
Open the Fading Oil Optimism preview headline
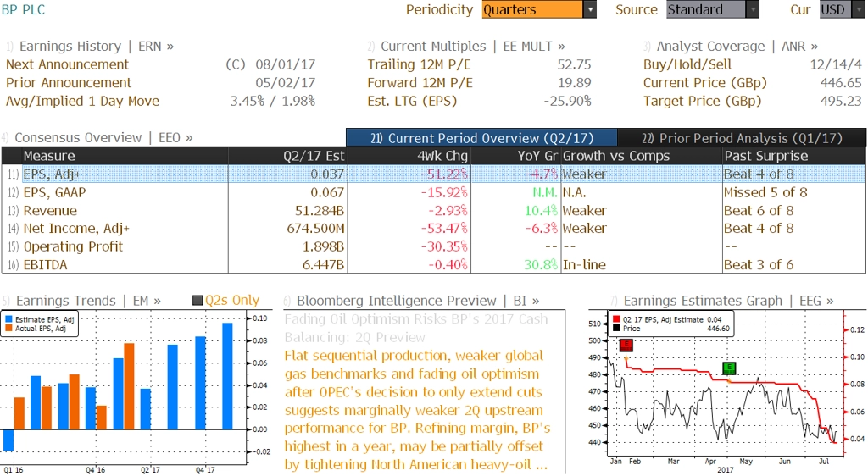pos(416,329)
